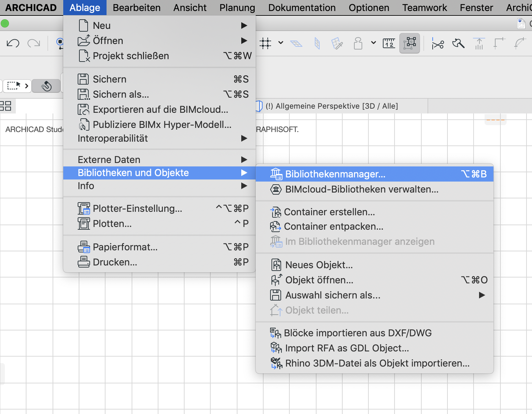Select Sichern menu entry
532x414 pixels.
pos(159,79)
